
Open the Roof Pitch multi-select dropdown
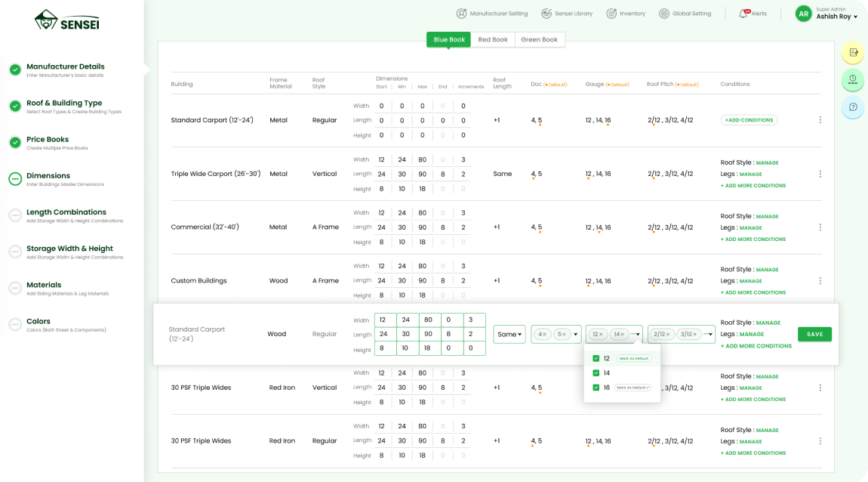tap(710, 335)
